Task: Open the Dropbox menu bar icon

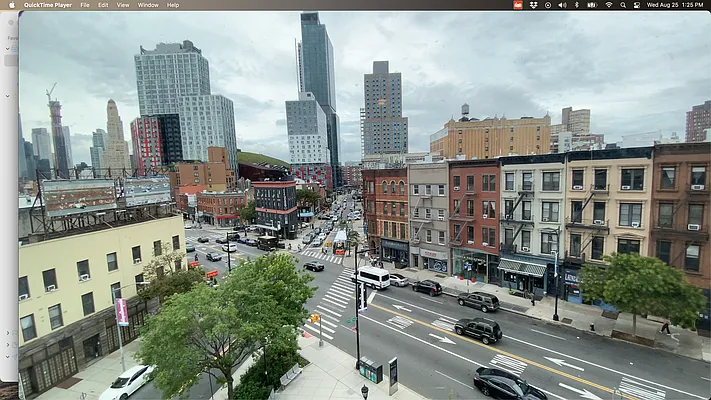Action: click(533, 5)
